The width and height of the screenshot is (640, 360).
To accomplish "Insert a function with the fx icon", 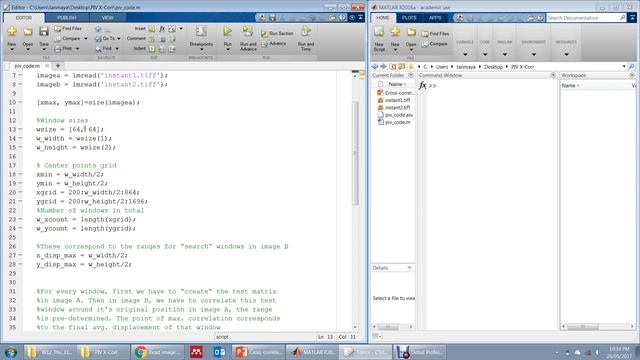I will (x=162, y=29).
